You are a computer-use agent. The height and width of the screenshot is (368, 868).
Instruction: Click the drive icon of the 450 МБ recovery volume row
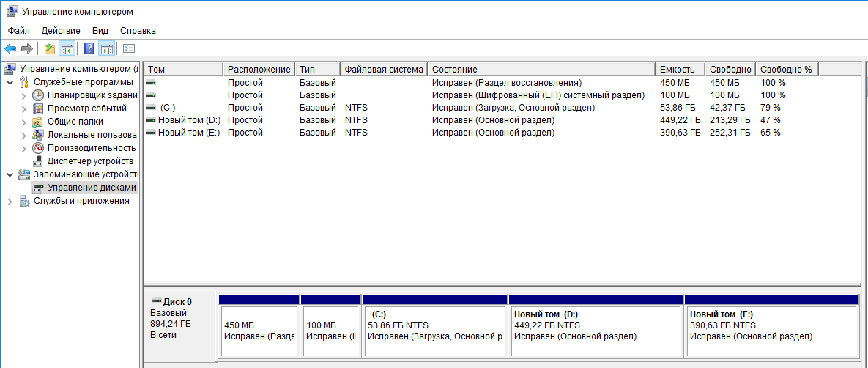(x=151, y=83)
